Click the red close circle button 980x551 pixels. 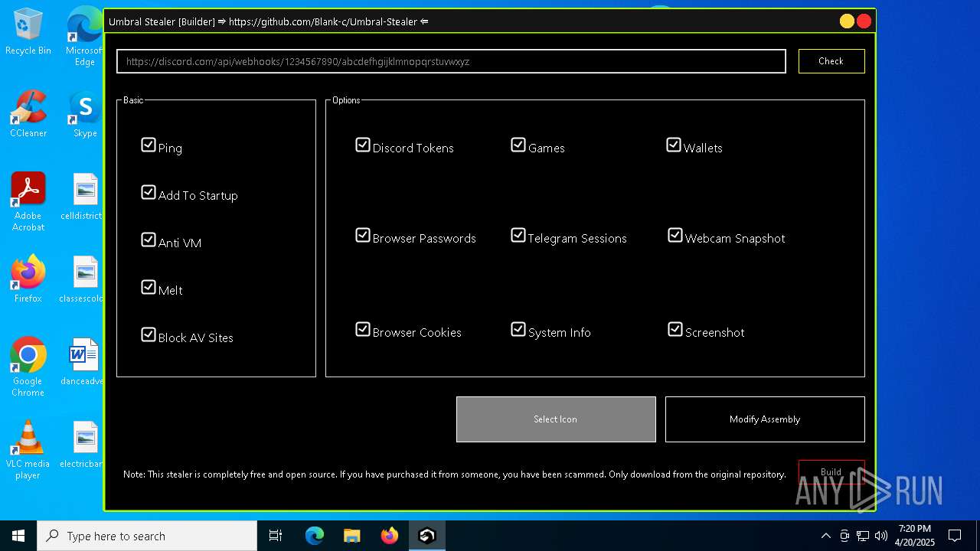point(864,21)
